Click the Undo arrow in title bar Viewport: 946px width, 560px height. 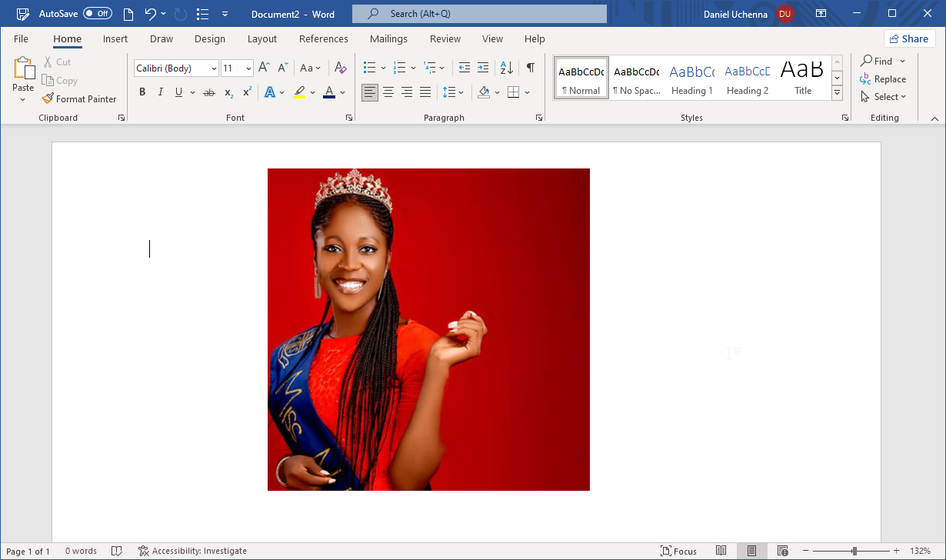pos(150,14)
